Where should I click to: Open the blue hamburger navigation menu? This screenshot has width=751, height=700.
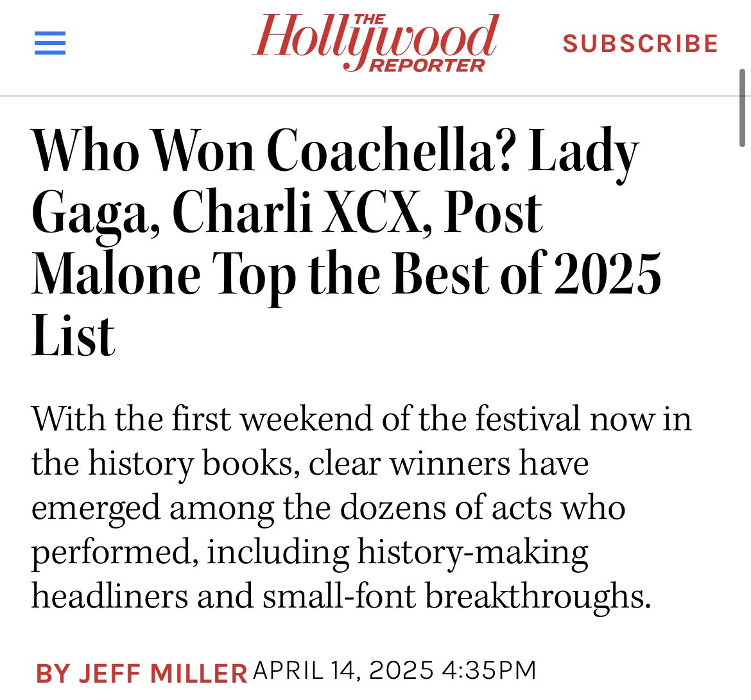point(50,43)
